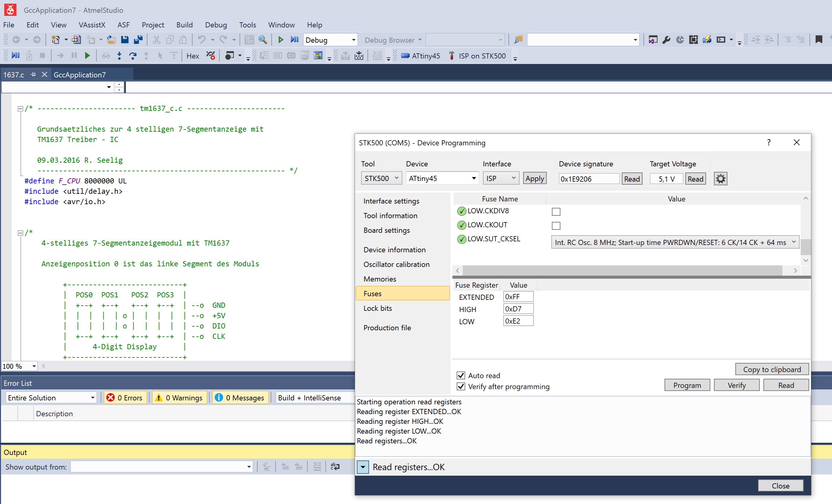Viewport: 832px width, 504px height.
Task: Click Read next to Device signature
Action: tap(631, 179)
